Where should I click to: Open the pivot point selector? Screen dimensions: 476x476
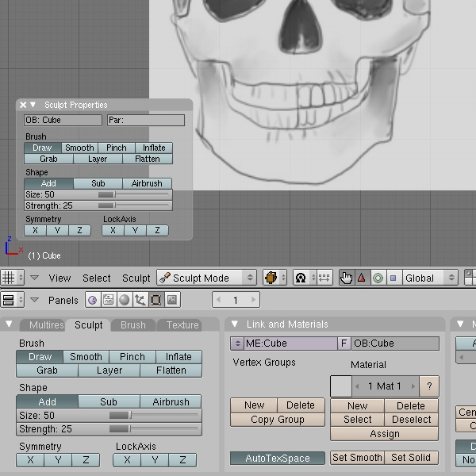pos(305,278)
